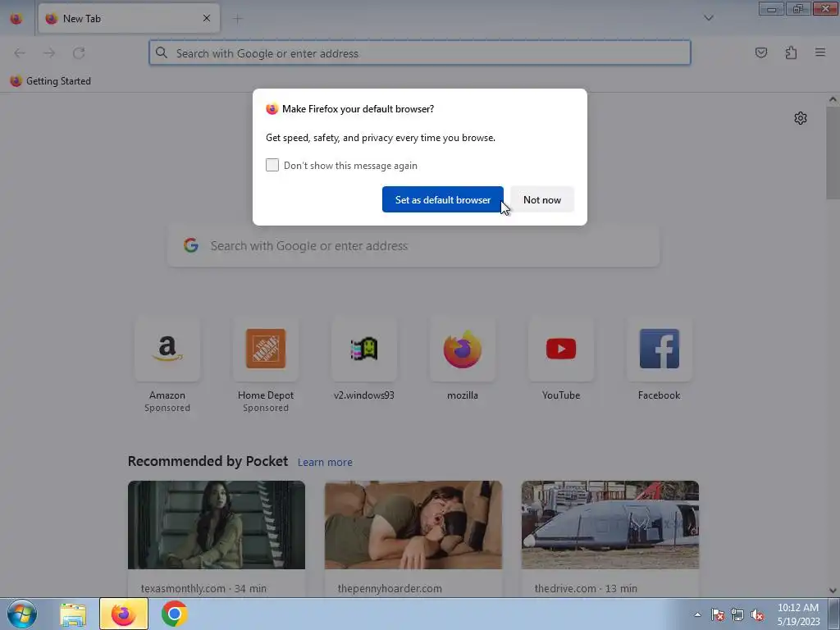Open the thedrive.com story thumbnail
The width and height of the screenshot is (840, 630).
[610, 525]
